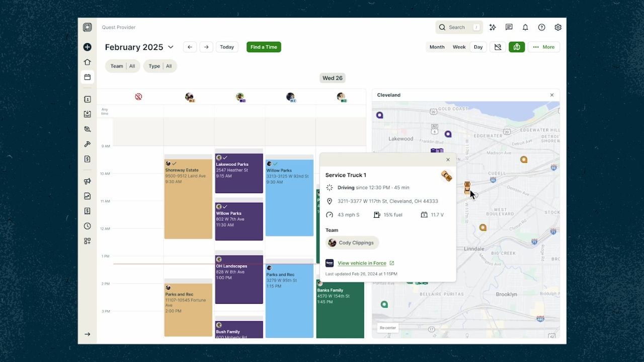The height and width of the screenshot is (362, 644).
Task: Click in the Search field
Action: click(x=459, y=27)
